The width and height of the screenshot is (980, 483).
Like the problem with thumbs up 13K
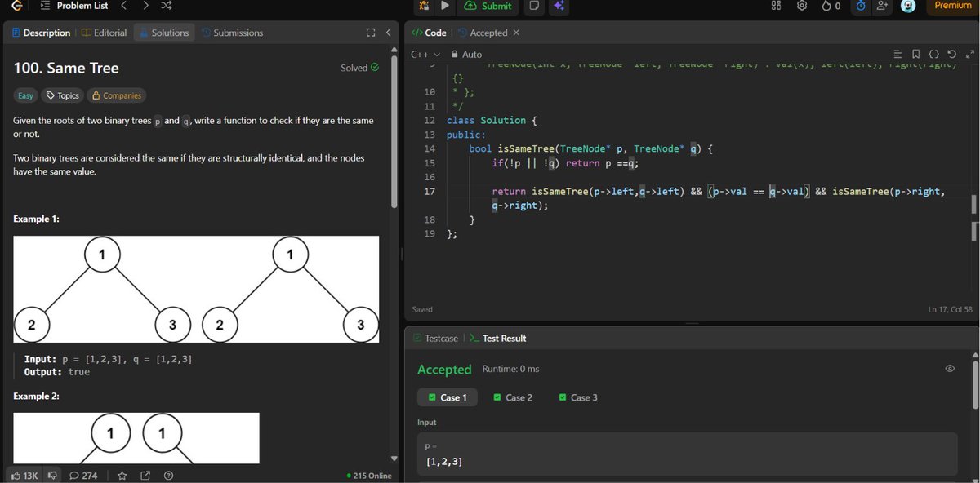point(24,475)
